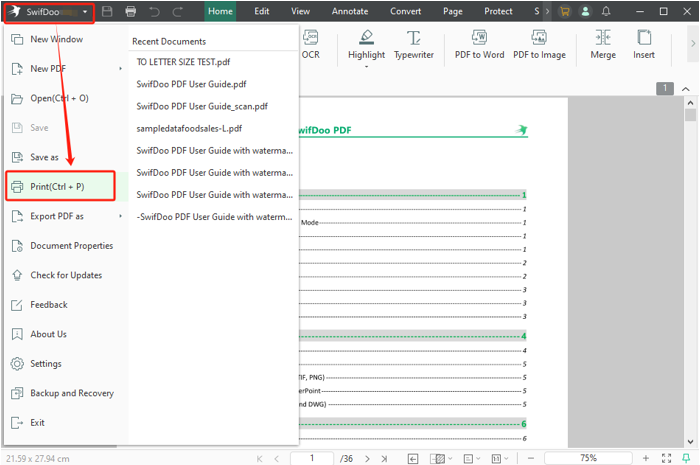700x465 pixels.
Task: Click the OCR tool in the ribbon
Action: click(x=310, y=45)
